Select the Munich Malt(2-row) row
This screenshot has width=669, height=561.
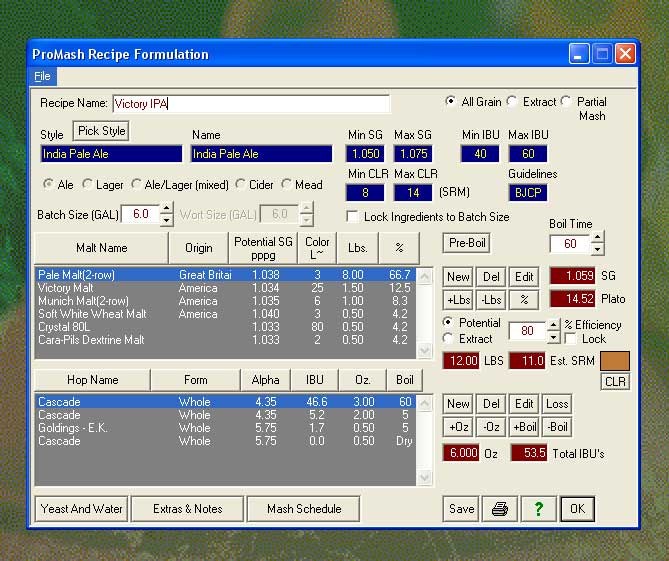pos(225,301)
